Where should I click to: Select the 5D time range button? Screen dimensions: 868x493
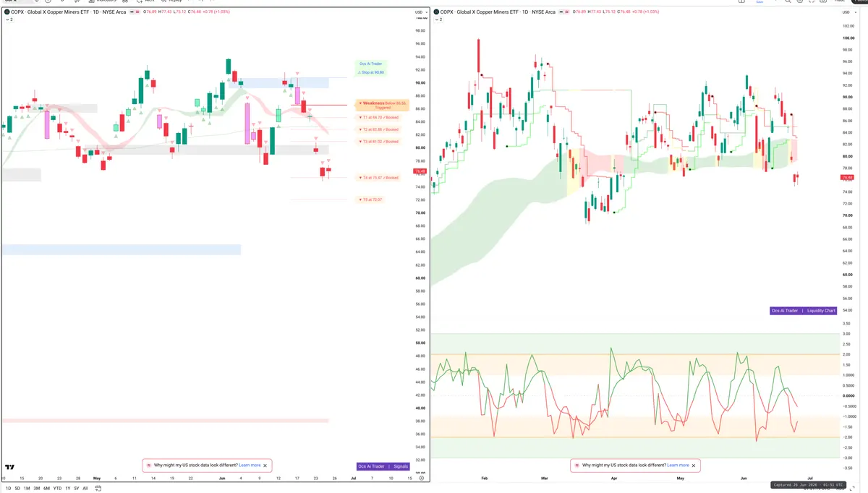tap(17, 489)
